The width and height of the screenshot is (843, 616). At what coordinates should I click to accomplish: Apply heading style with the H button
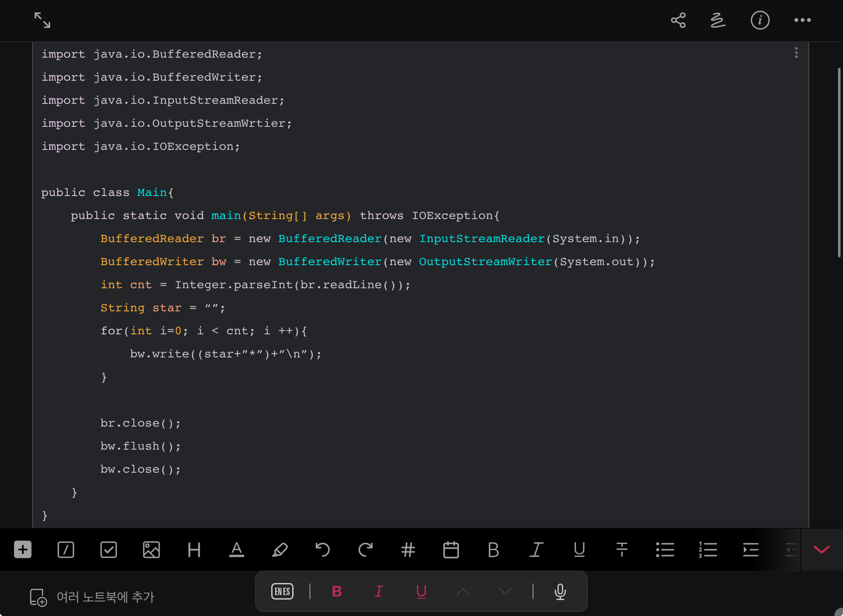tap(194, 550)
